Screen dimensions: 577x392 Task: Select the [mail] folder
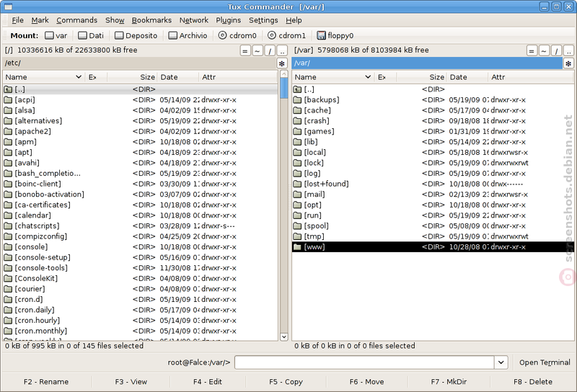coord(433,195)
